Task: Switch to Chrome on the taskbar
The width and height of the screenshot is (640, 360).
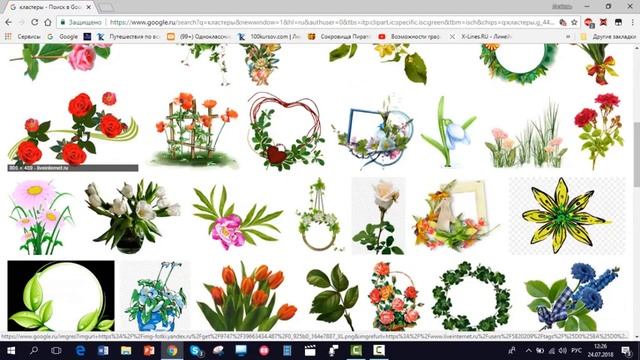Action: pos(172,351)
